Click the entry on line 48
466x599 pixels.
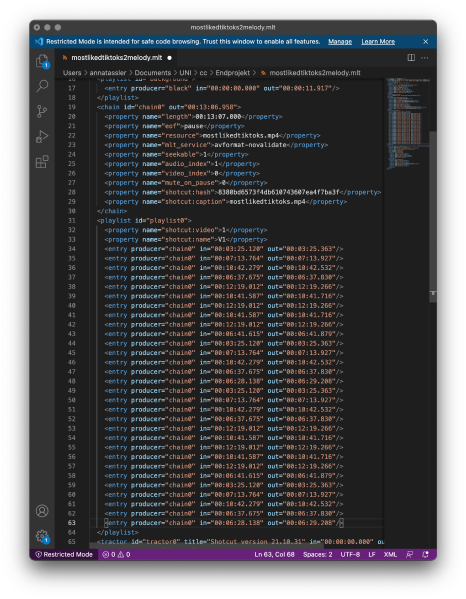[x=224, y=381]
